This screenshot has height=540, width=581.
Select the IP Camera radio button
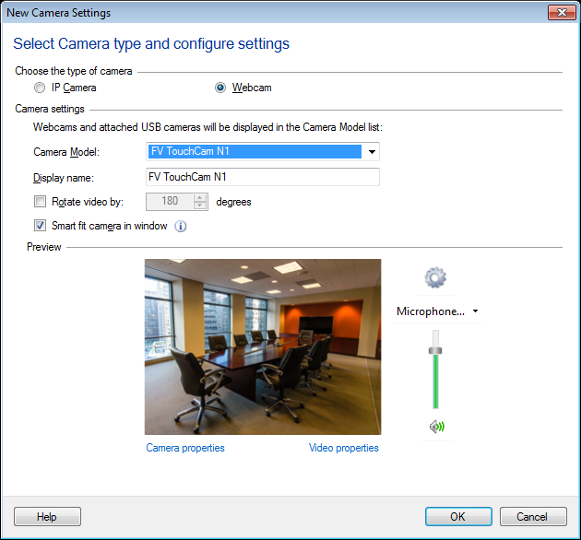click(39, 87)
